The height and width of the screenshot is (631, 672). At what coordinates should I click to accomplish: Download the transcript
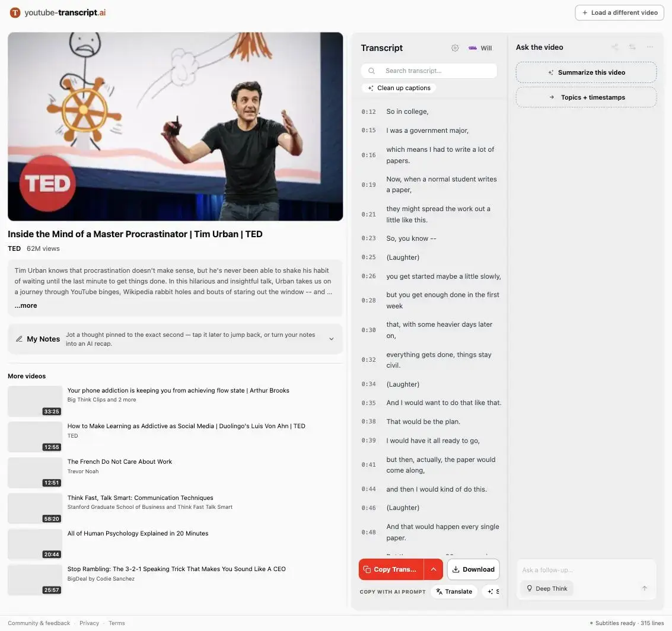point(473,569)
